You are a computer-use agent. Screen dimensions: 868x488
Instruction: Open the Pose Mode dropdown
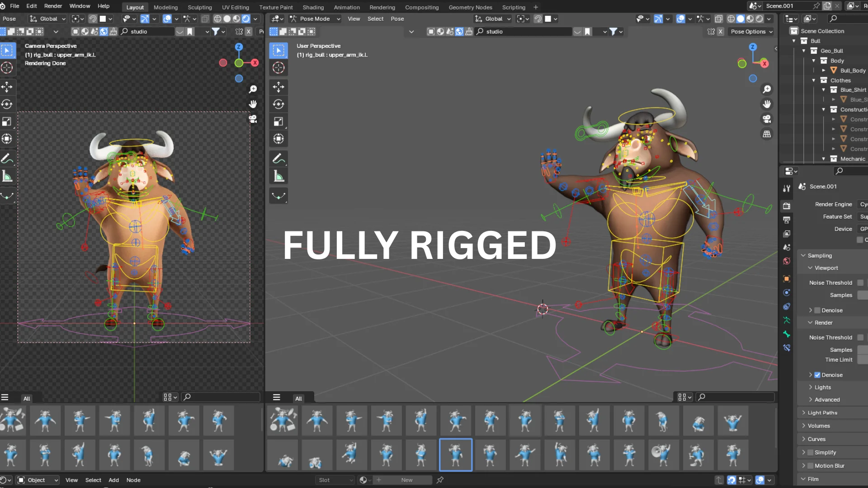(315, 19)
